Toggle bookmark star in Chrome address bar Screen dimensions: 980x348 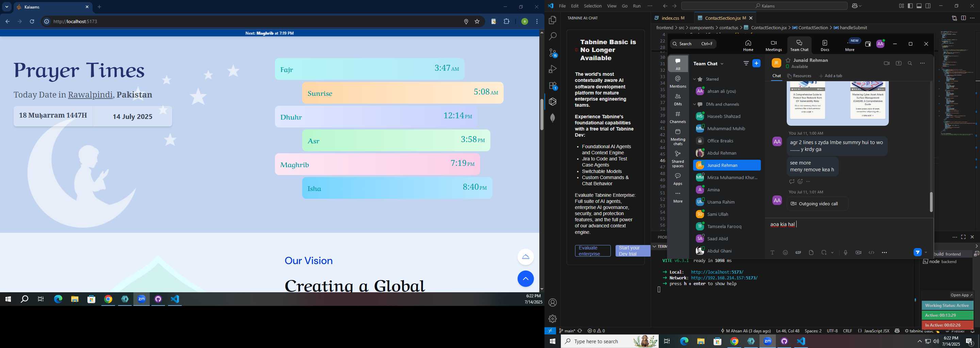477,22
